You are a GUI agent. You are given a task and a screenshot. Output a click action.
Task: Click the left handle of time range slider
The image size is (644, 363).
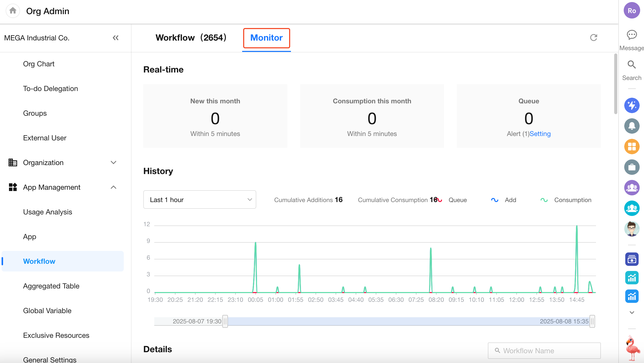[225, 321]
